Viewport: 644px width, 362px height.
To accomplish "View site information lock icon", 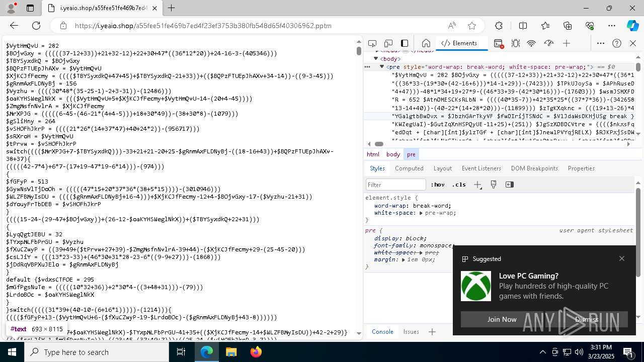I will point(63,26).
